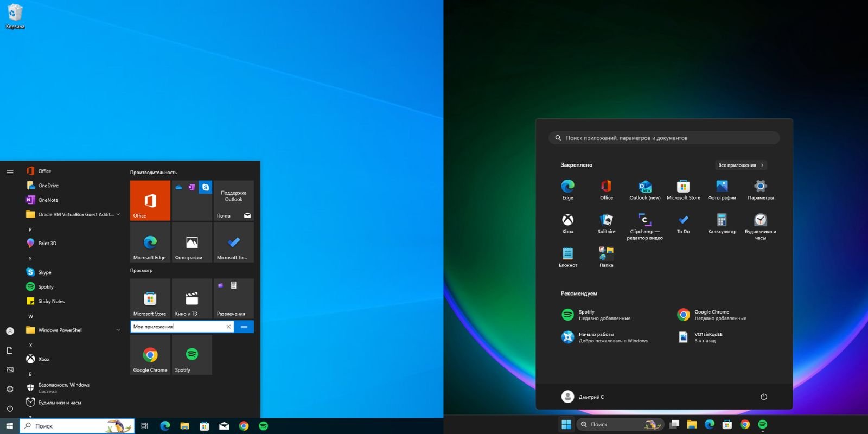Launch Будильники и часы from pinned apps
This screenshot has height=434, width=868.
pyautogui.click(x=761, y=226)
